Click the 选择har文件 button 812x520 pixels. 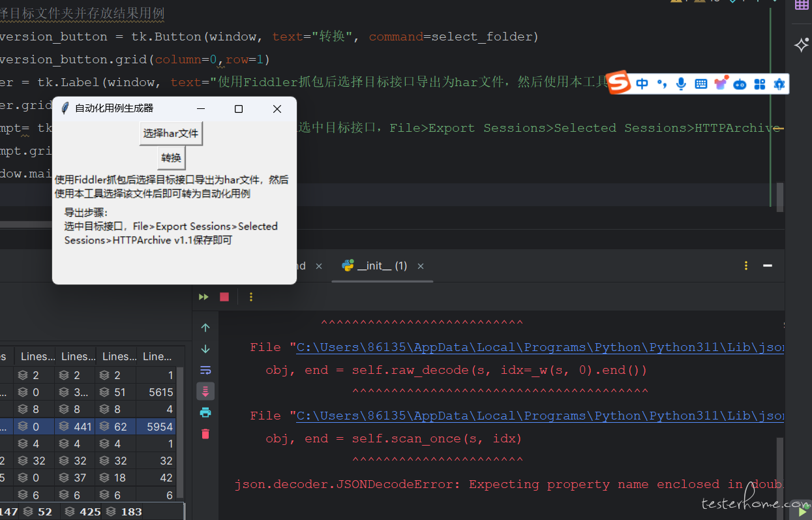(x=171, y=133)
